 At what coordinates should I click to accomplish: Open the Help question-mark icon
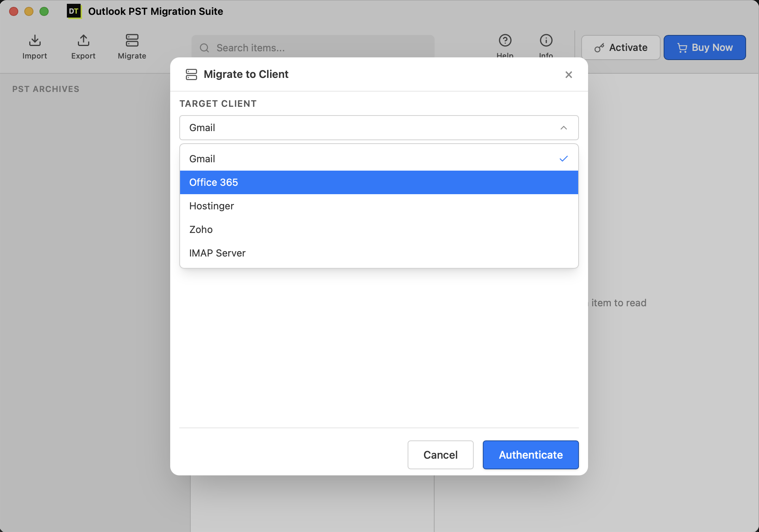click(505, 40)
